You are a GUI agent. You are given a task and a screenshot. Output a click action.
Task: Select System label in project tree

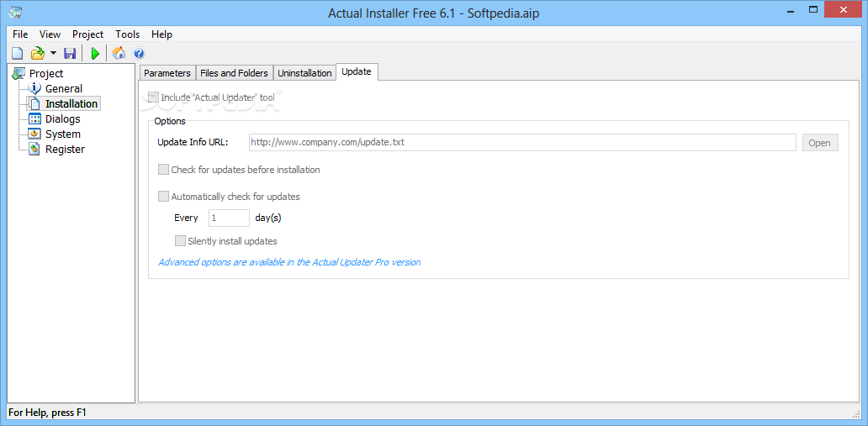(62, 134)
